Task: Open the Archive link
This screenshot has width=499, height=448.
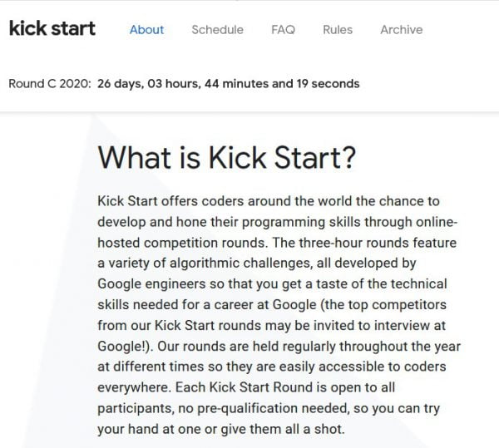Action: pos(401,30)
